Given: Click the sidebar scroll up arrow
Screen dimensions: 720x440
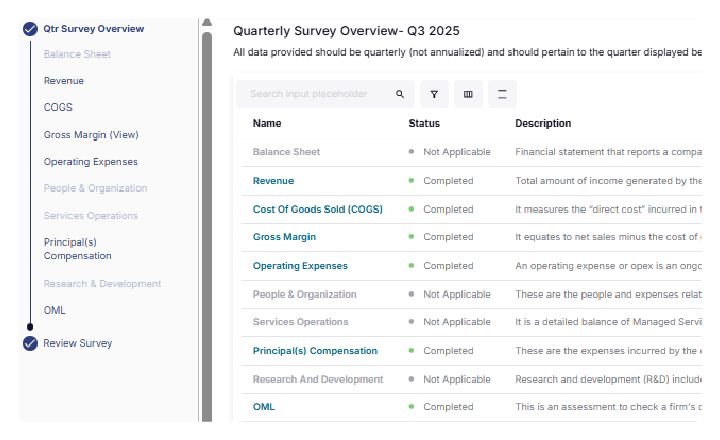Looking at the screenshot, I should pos(207,22).
